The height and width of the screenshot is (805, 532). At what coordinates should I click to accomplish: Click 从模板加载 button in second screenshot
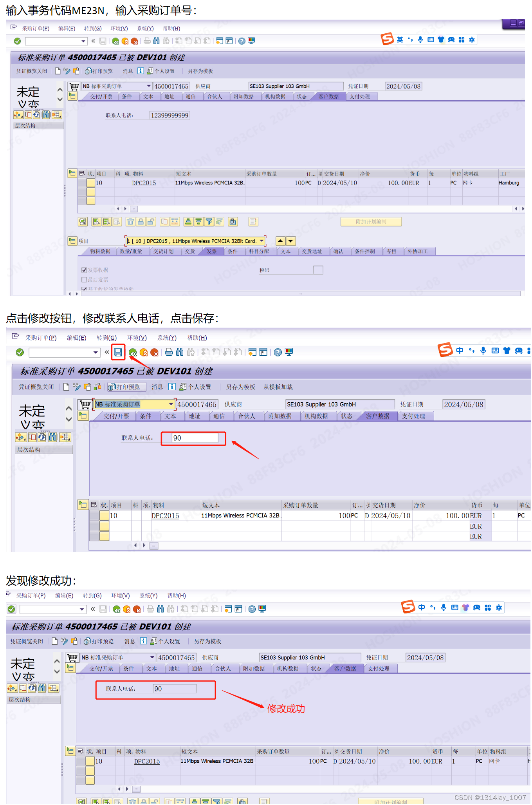(278, 387)
